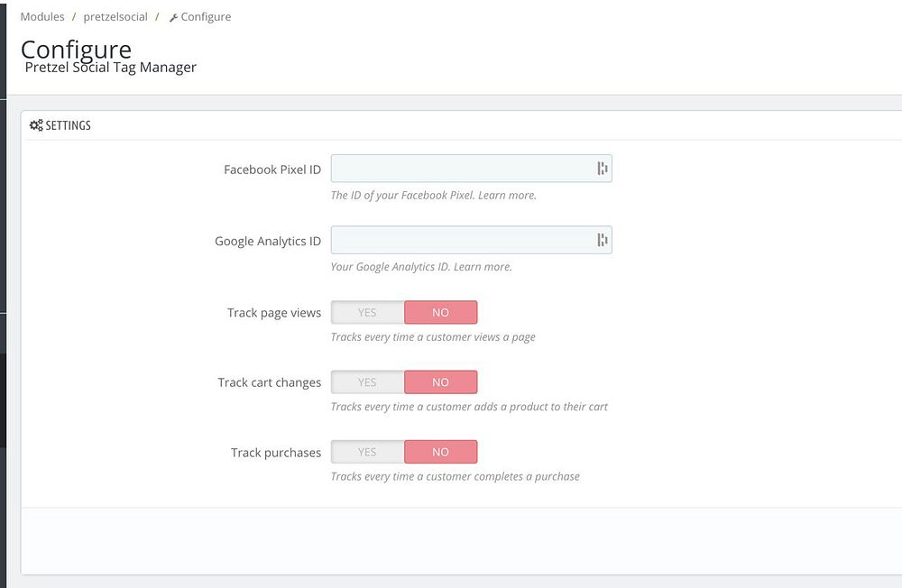Image resolution: width=902 pixels, height=588 pixels.
Task: Click the Facebook Pixel ID label
Action: (x=272, y=170)
